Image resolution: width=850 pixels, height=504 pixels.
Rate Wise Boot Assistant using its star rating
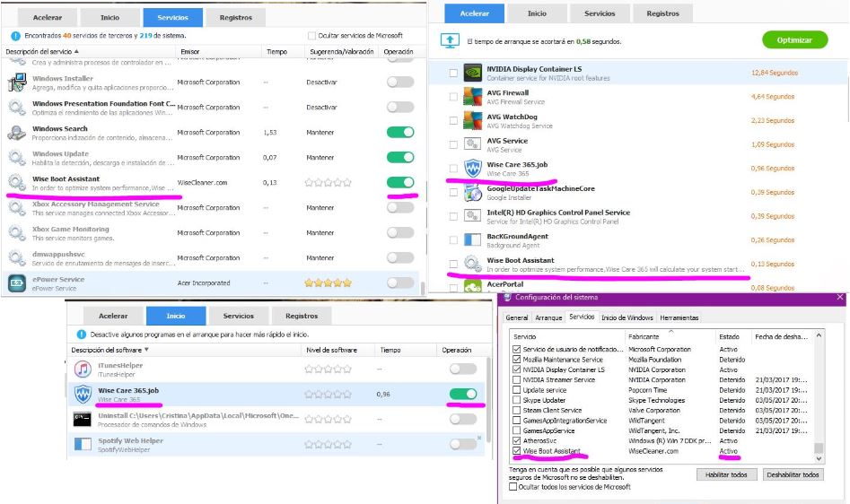pos(328,182)
